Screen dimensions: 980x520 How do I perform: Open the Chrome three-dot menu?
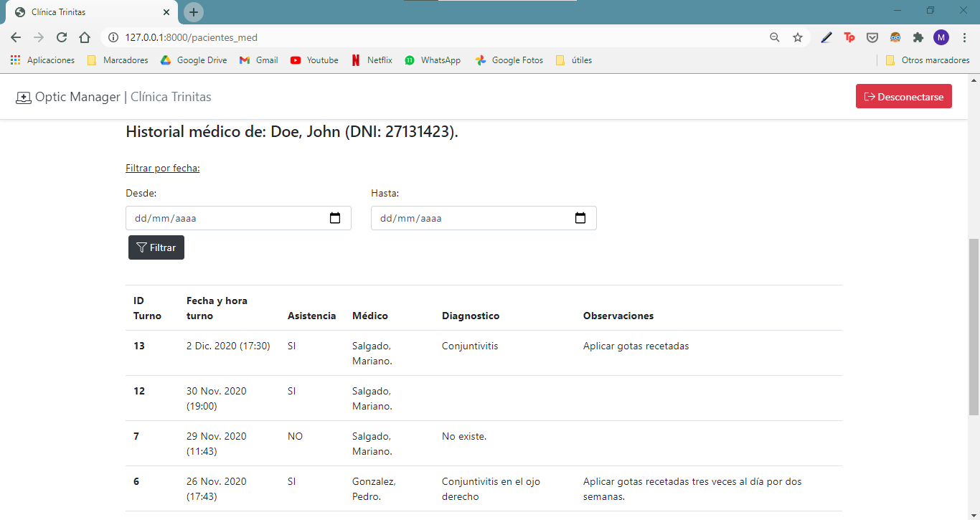[964, 37]
